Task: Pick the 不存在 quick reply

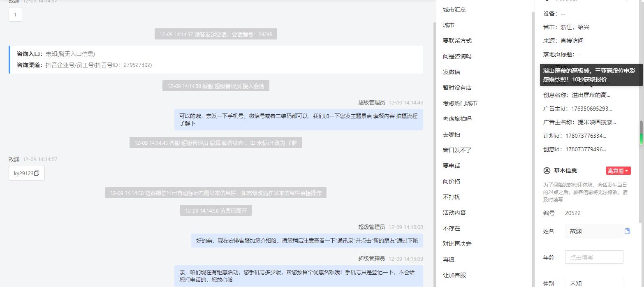Action: [x=452, y=228]
